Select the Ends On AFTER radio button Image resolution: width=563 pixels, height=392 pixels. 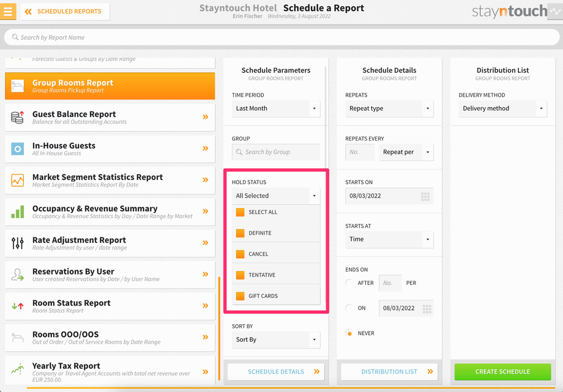point(349,283)
